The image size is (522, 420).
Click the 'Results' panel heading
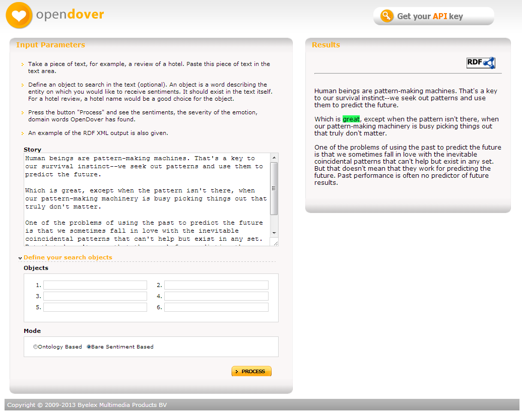pos(326,45)
